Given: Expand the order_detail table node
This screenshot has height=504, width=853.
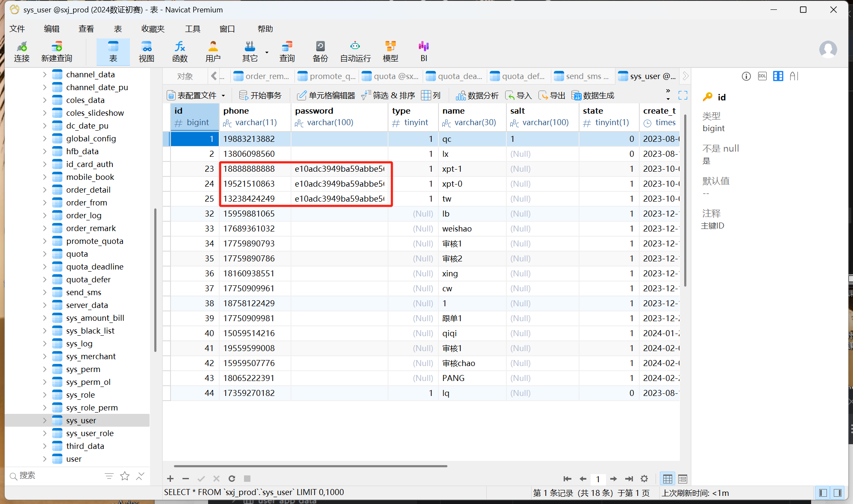Looking at the screenshot, I should [45, 190].
